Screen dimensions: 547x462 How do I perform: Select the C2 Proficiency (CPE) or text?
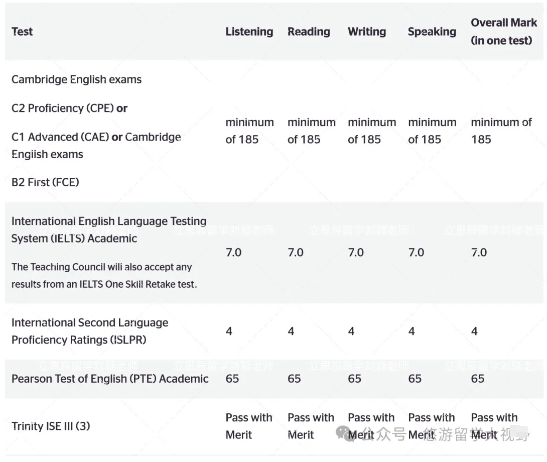(x=69, y=108)
